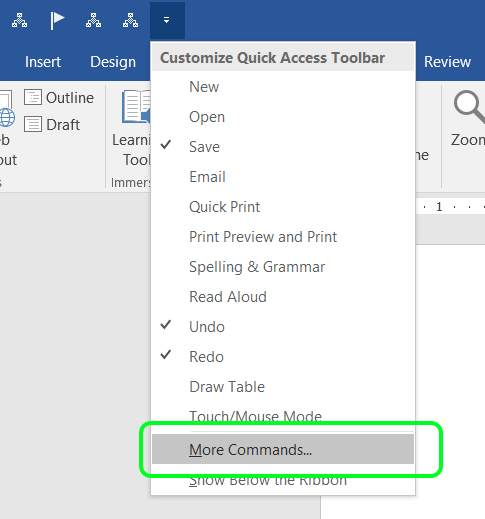This screenshot has height=519, width=485.
Task: Click the Outline view icon
Action: pos(33,97)
